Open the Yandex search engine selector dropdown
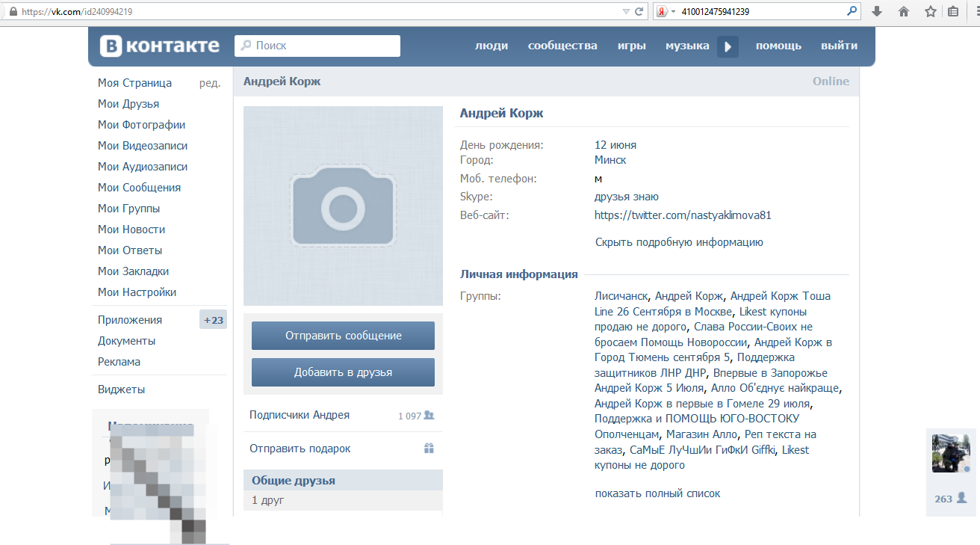980x545 pixels. click(x=666, y=12)
